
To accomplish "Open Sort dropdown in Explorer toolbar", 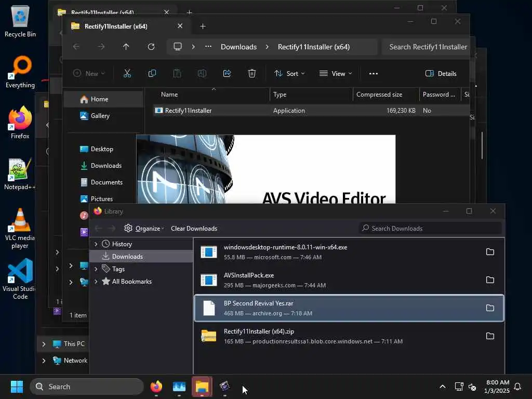I will (289, 73).
